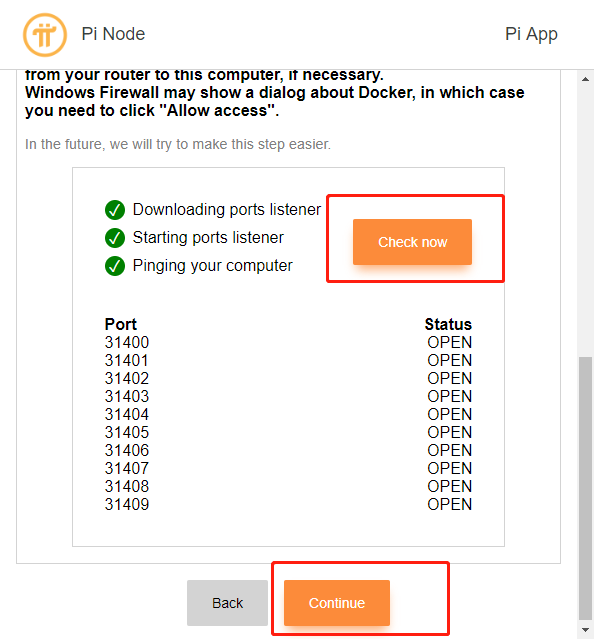Click the Downloading ports listener green checkmark
Screen dimensions: 594x639
coord(115,210)
